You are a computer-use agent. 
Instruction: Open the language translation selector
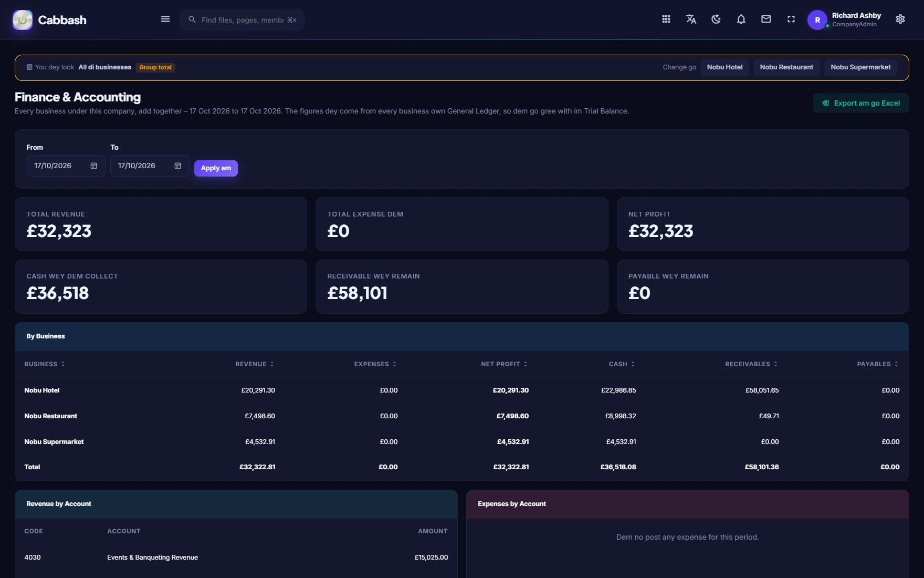pos(691,19)
